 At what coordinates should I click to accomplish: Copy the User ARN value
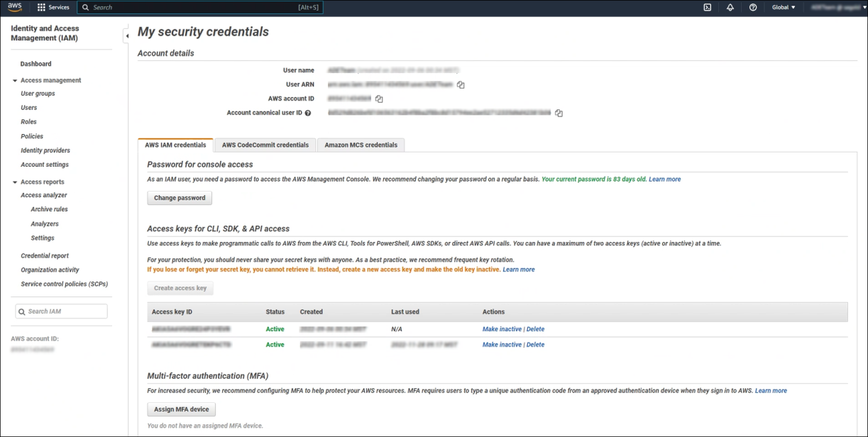coord(460,84)
